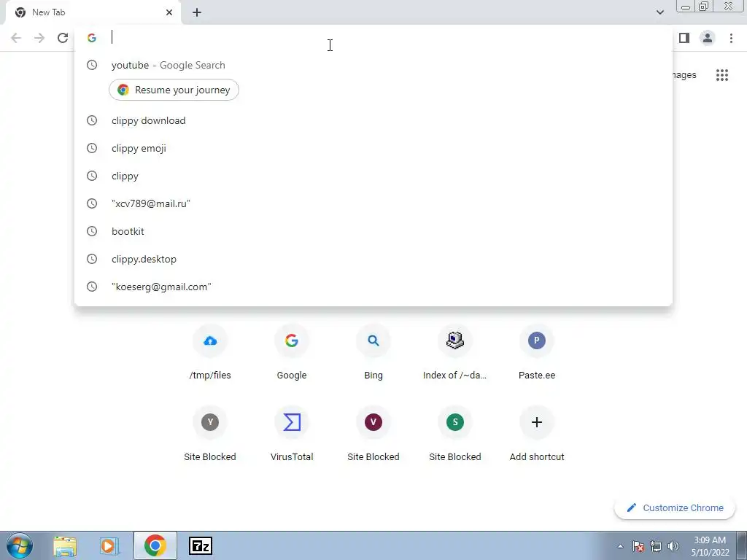Open the Site Blocked shortcut with S icon
The width and height of the screenshot is (747, 560).
[455, 434]
